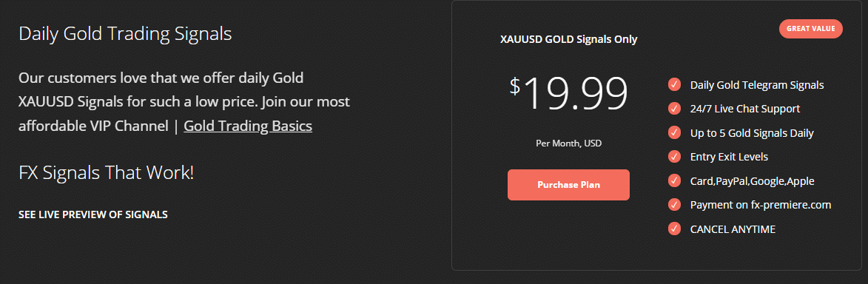
Task: Click the Per Month, USD label
Action: [x=568, y=143]
